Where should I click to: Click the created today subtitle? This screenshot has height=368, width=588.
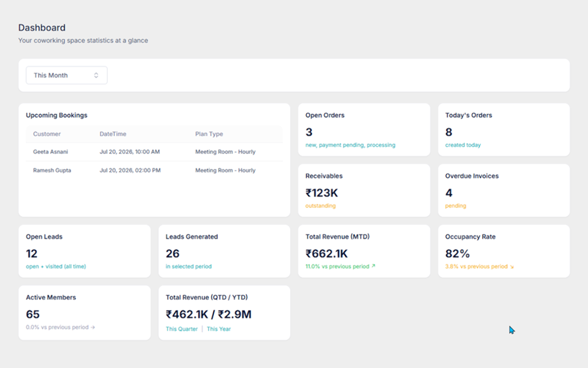(463, 145)
